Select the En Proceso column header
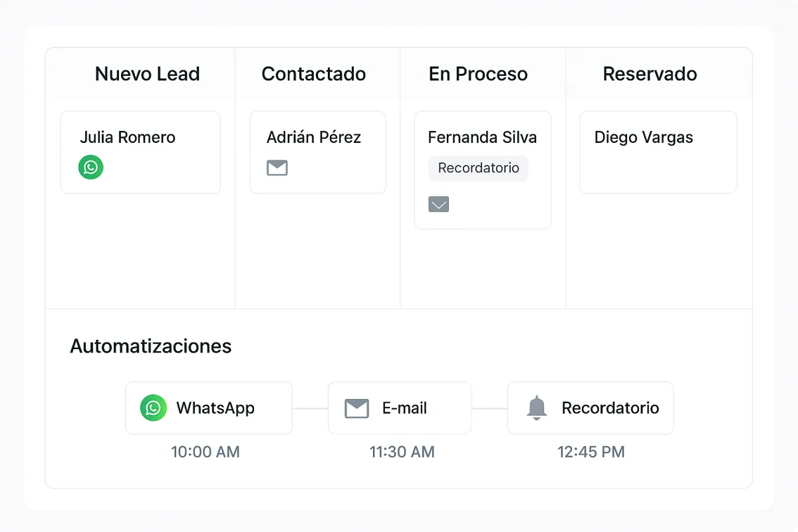Image resolution: width=798 pixels, height=532 pixels. [x=477, y=74]
